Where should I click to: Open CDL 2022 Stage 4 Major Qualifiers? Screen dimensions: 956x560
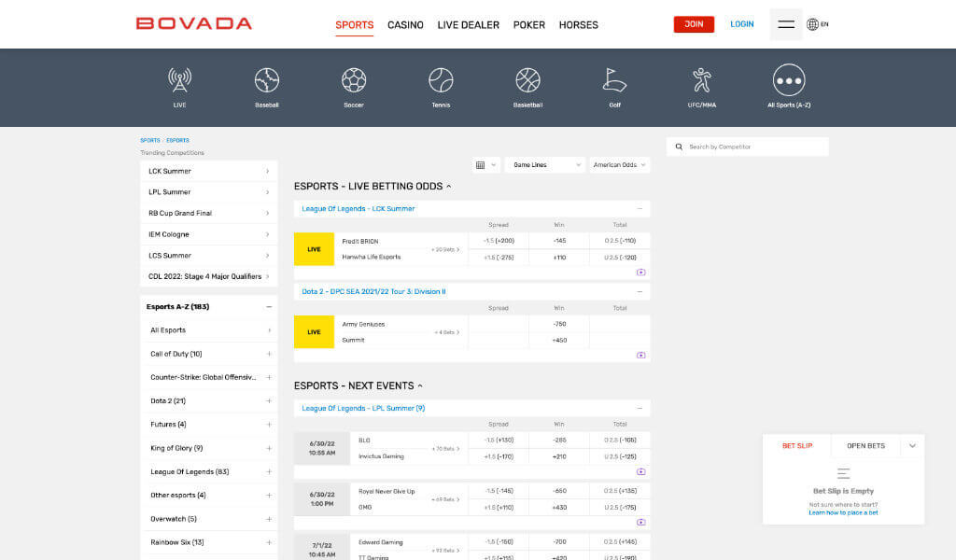click(x=208, y=276)
